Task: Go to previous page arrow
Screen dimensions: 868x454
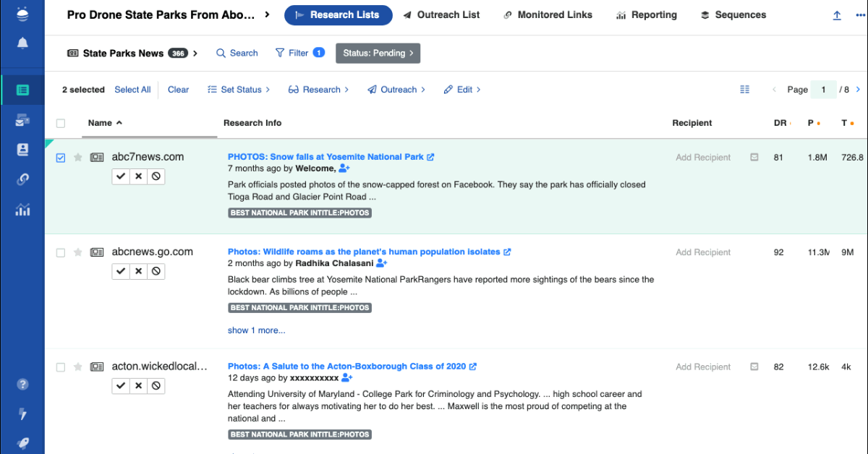Action: tap(774, 90)
